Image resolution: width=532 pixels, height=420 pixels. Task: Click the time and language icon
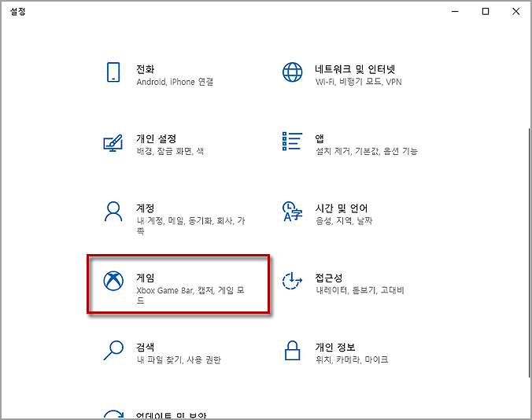click(292, 212)
